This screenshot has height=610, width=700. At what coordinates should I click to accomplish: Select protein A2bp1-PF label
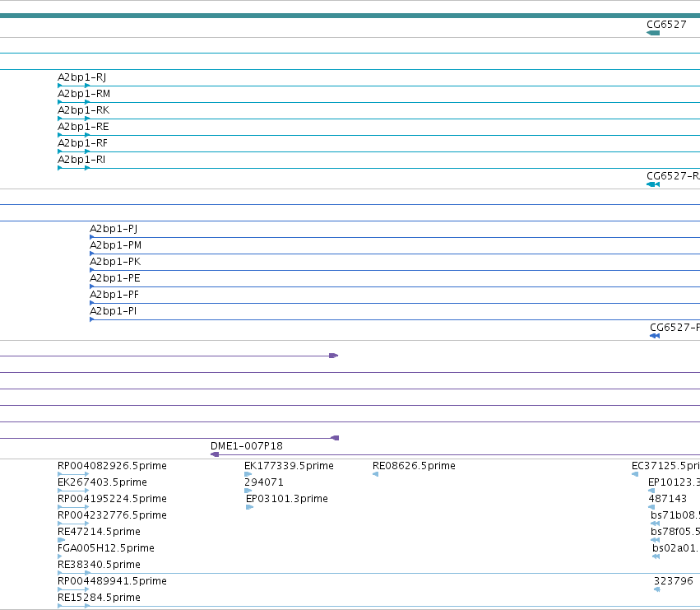pos(114,295)
